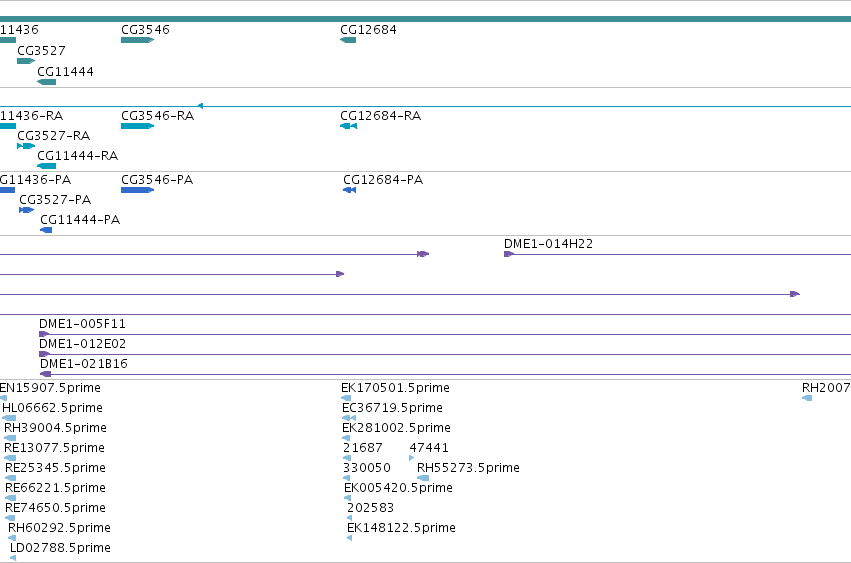This screenshot has height=563, width=851.
Task: Open the DME1-012E02 clone label
Action: point(82,344)
